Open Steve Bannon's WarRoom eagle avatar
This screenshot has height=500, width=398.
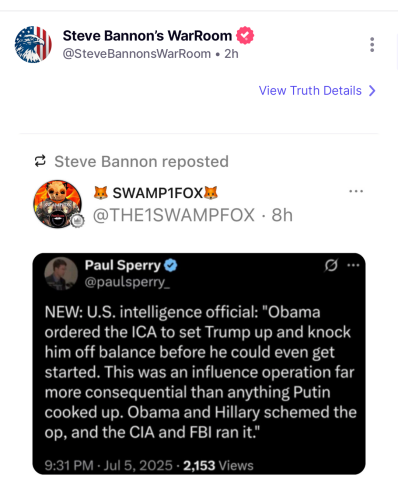tap(33, 44)
